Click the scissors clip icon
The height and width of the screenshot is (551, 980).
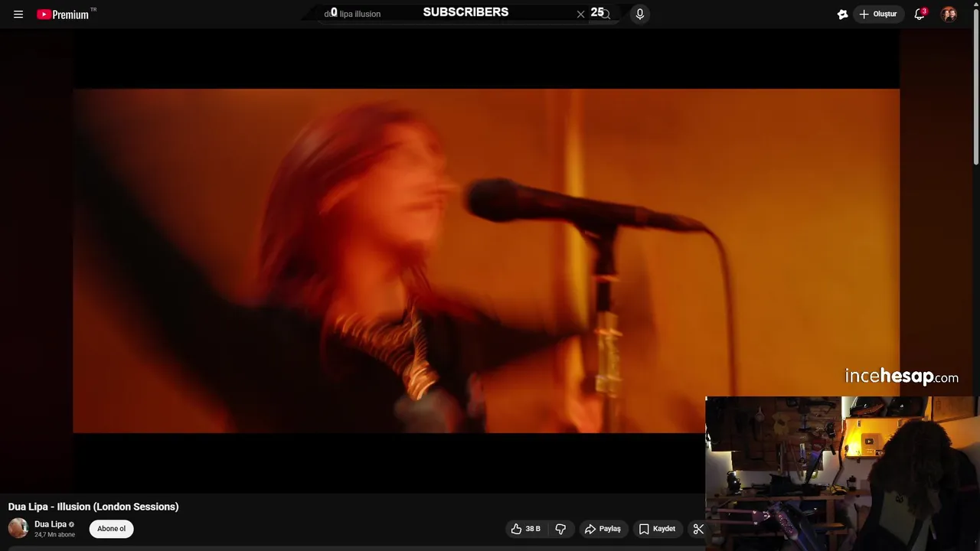(x=698, y=529)
